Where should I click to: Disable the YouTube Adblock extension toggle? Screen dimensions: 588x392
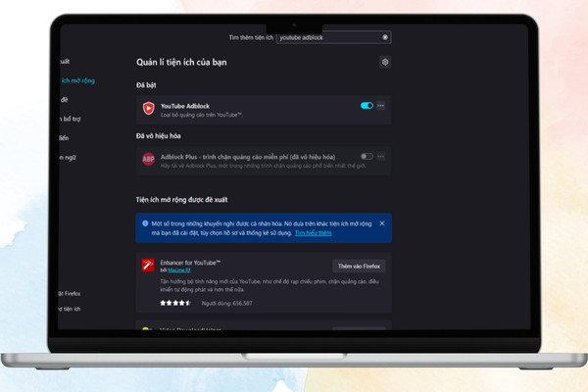click(367, 106)
